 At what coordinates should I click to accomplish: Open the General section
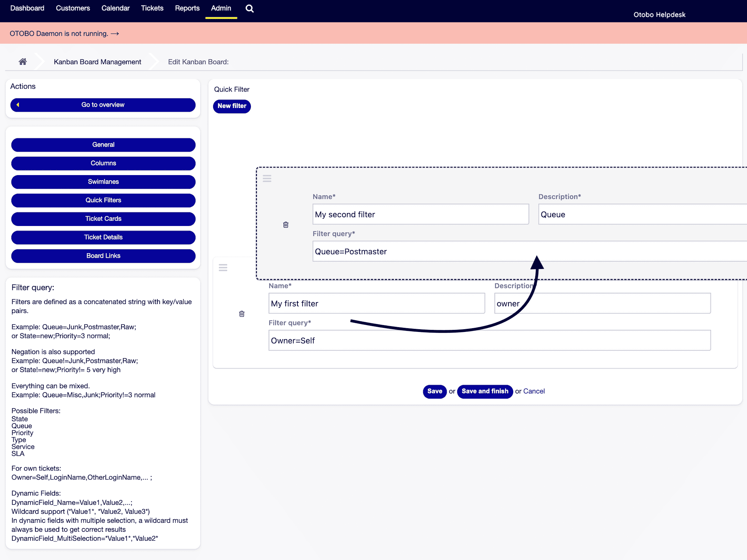coord(103,145)
